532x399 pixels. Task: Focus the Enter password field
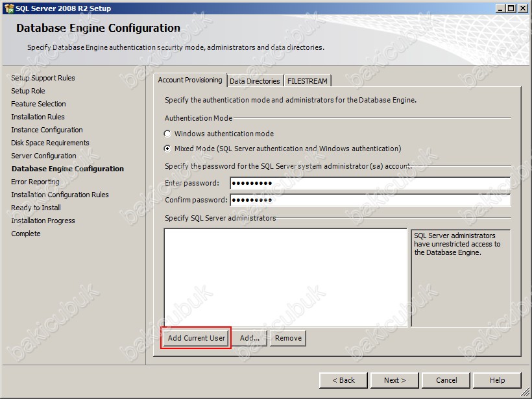370,183
